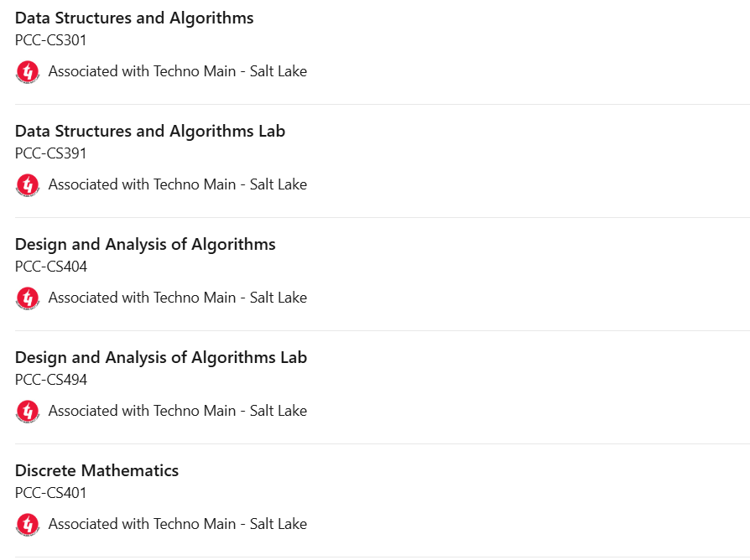The height and width of the screenshot is (560, 750).
Task: Follow Associated with Techno Main link below PCC-CS404
Action: (x=178, y=298)
